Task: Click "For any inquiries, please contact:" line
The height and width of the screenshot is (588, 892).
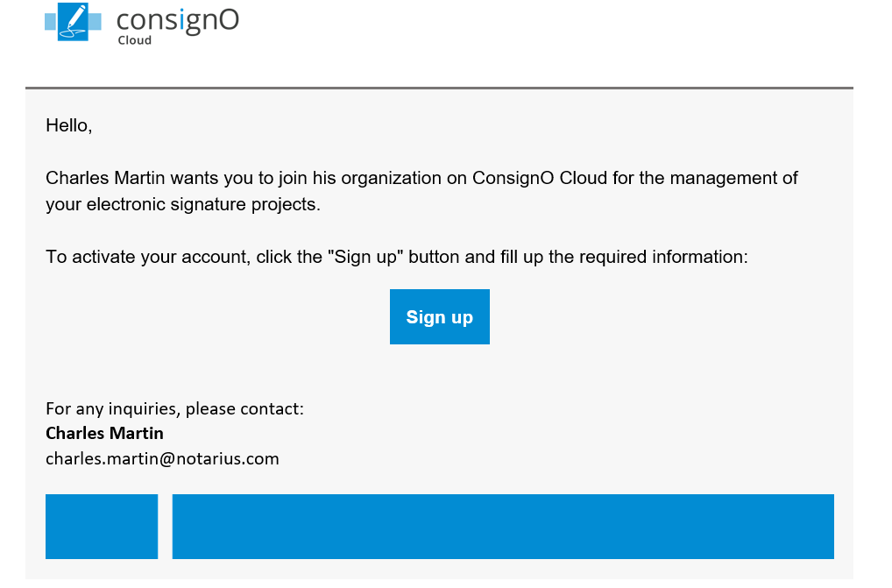Action: click(174, 408)
